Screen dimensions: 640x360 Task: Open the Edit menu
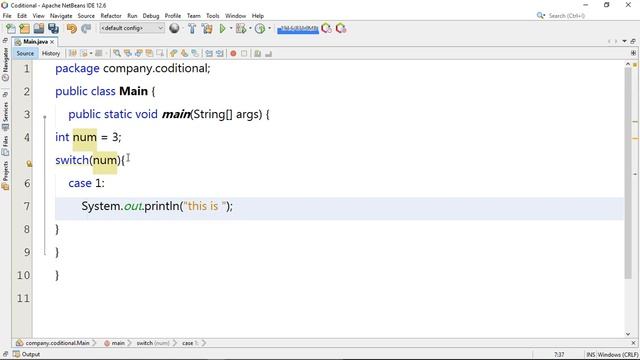click(22, 16)
